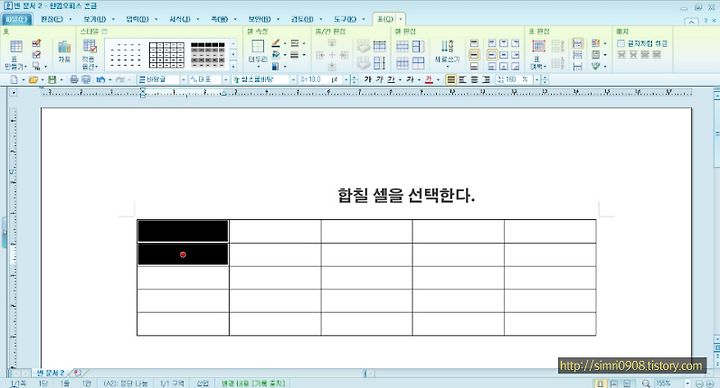Toggle italic 가 formatting
This screenshot has width=720, height=388.
click(x=379, y=79)
